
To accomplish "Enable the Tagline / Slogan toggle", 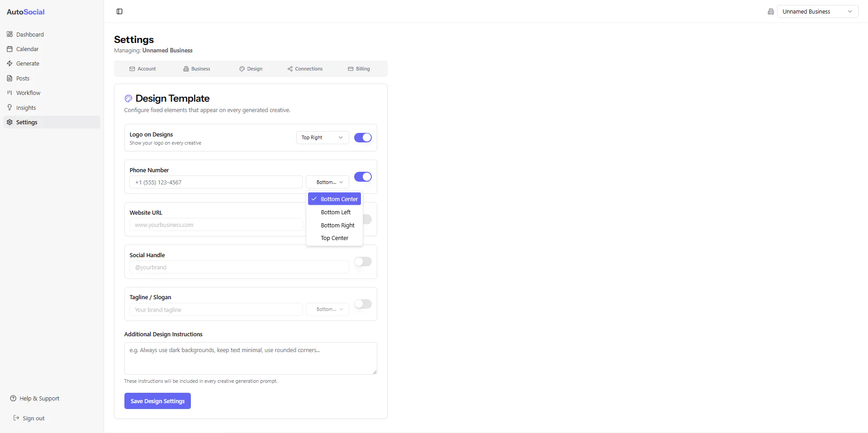I will coord(363,304).
